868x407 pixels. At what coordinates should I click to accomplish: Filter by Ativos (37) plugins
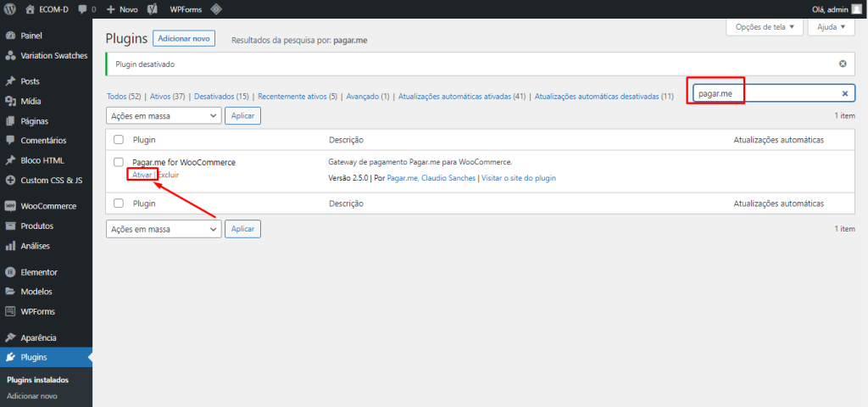click(x=168, y=97)
